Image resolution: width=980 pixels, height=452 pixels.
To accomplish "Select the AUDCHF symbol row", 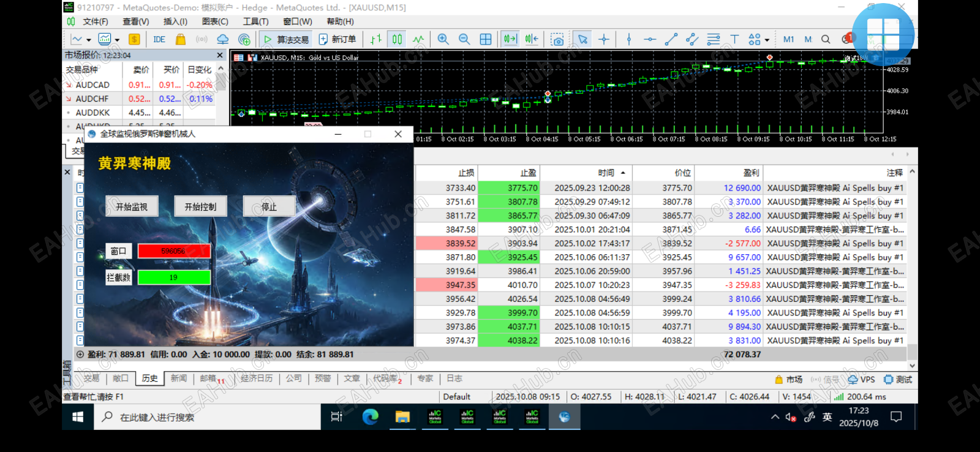I will tap(139, 99).
